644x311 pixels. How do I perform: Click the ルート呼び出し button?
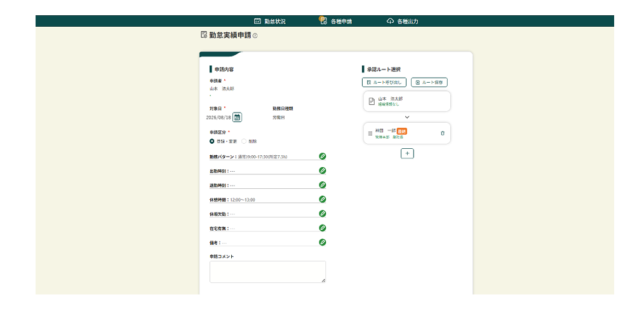point(384,82)
